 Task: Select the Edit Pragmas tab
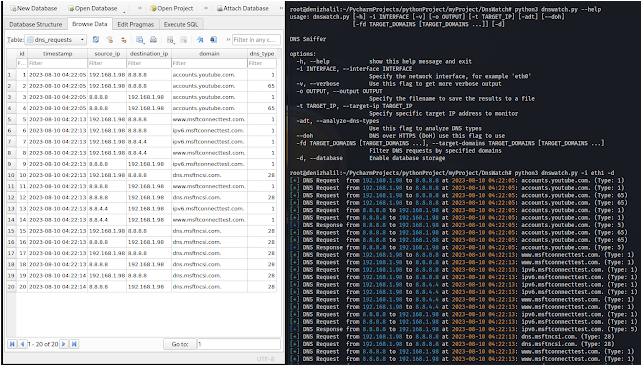[136, 25]
